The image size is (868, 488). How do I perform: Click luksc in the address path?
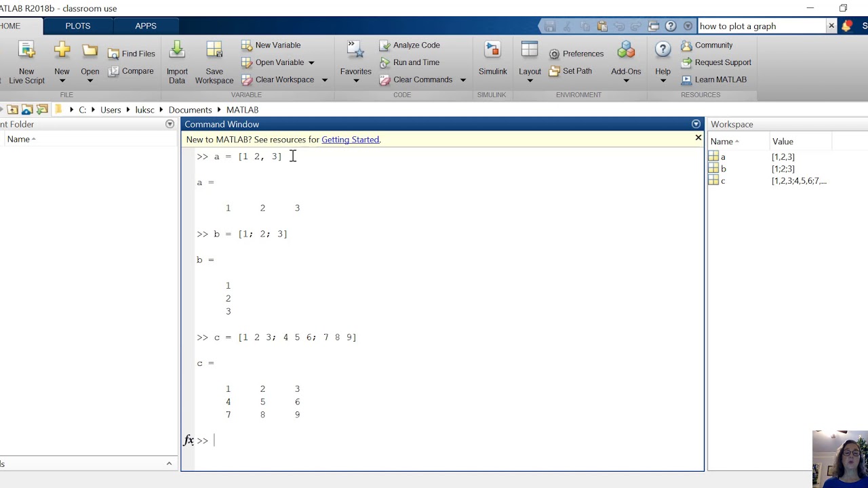click(x=144, y=110)
